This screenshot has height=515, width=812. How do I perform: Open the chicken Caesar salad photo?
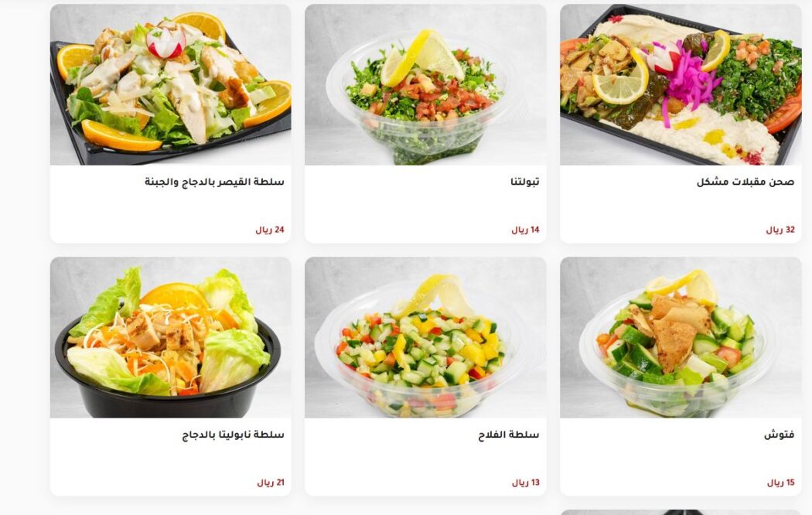point(170,85)
